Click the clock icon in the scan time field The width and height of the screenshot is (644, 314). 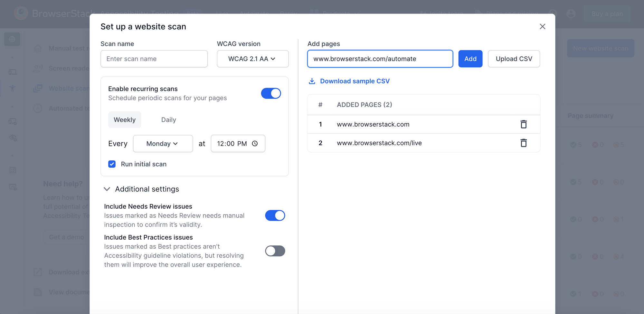tap(255, 144)
